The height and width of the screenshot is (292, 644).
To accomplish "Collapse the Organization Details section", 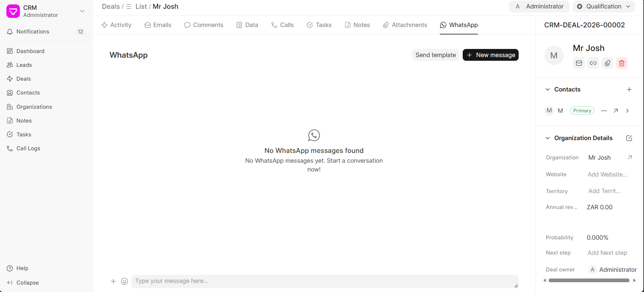I will pos(548,138).
